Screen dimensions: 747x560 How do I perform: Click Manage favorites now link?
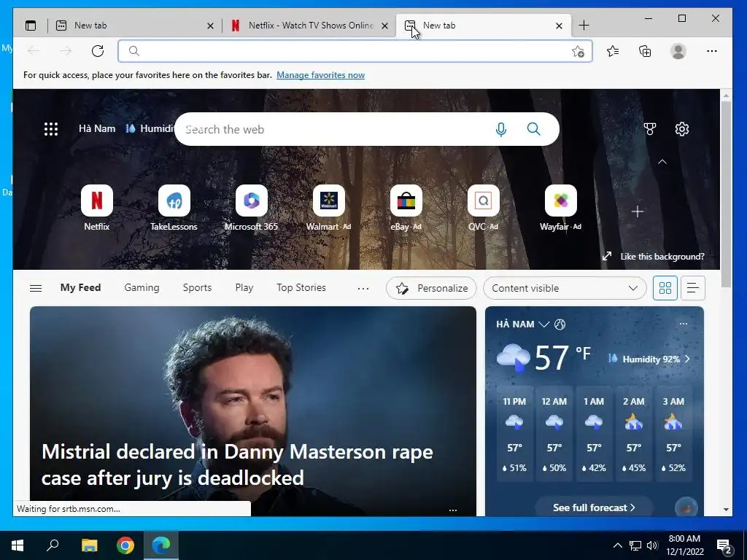click(321, 75)
